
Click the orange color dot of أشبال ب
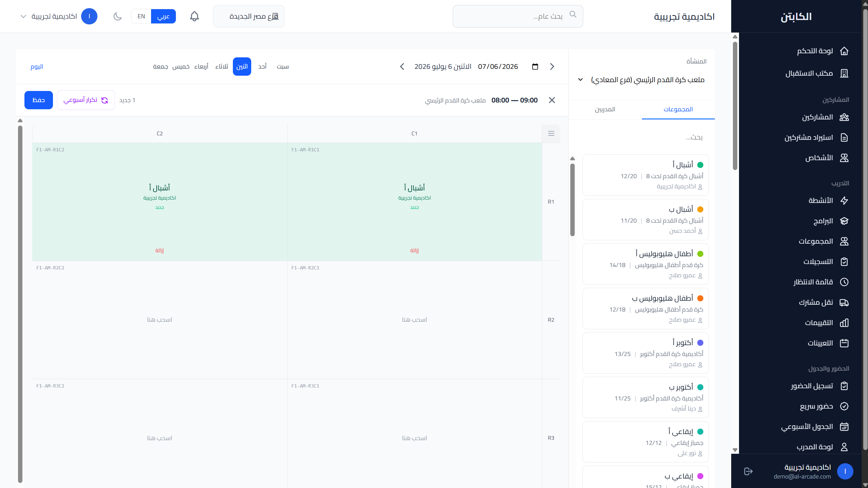click(x=700, y=209)
